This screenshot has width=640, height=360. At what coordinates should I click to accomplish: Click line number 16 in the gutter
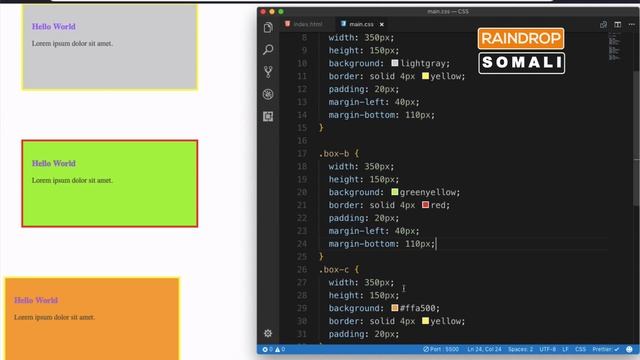pyautogui.click(x=302, y=140)
